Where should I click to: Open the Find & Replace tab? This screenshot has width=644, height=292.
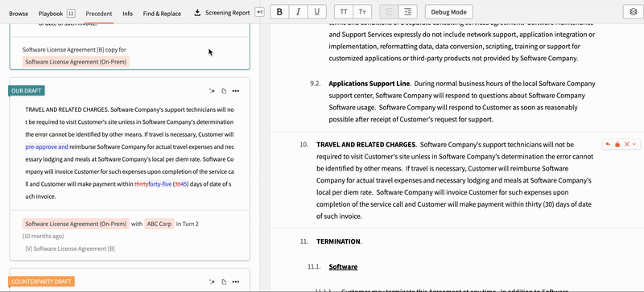pyautogui.click(x=162, y=14)
